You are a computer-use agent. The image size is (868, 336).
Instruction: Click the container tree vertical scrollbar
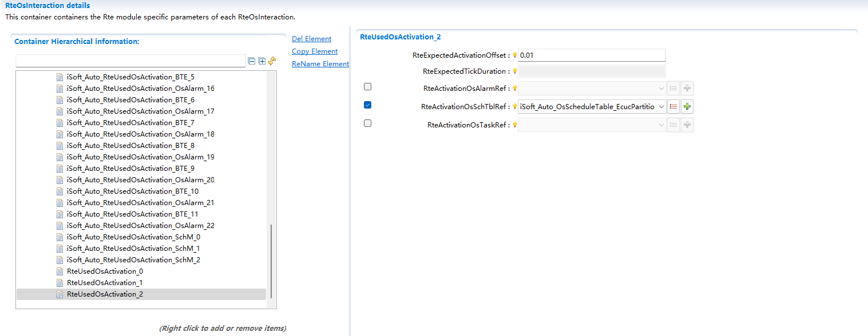click(271, 260)
